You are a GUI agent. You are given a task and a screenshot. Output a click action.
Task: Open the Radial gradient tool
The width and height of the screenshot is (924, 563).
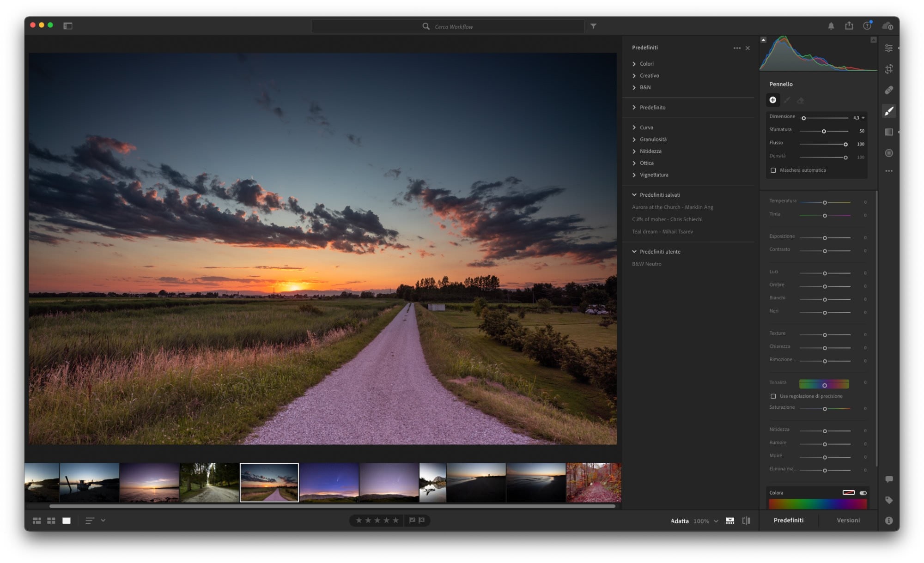888,153
